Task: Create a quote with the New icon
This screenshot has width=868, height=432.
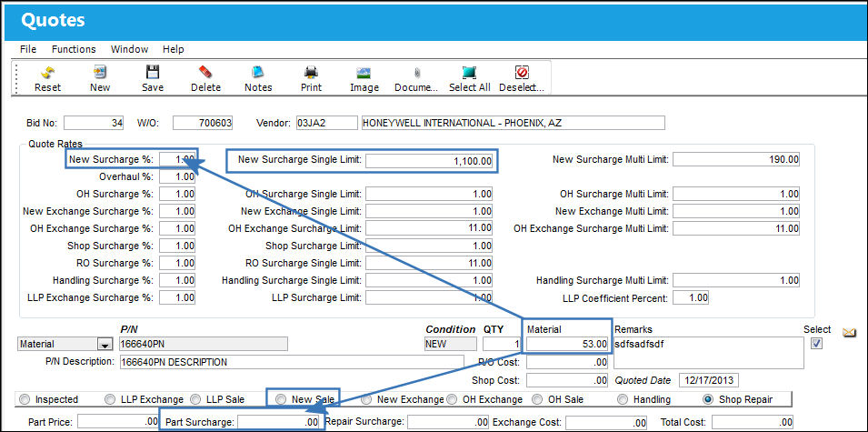Action: click(100, 73)
